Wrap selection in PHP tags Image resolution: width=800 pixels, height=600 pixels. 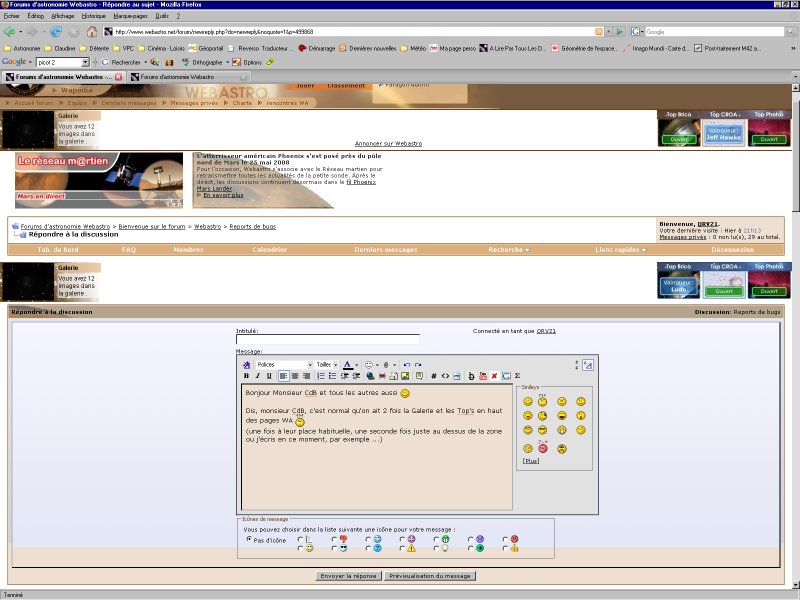[457, 376]
